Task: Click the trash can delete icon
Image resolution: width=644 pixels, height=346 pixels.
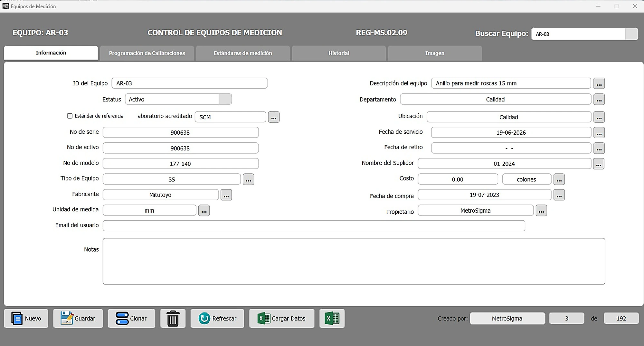Action: (x=173, y=318)
